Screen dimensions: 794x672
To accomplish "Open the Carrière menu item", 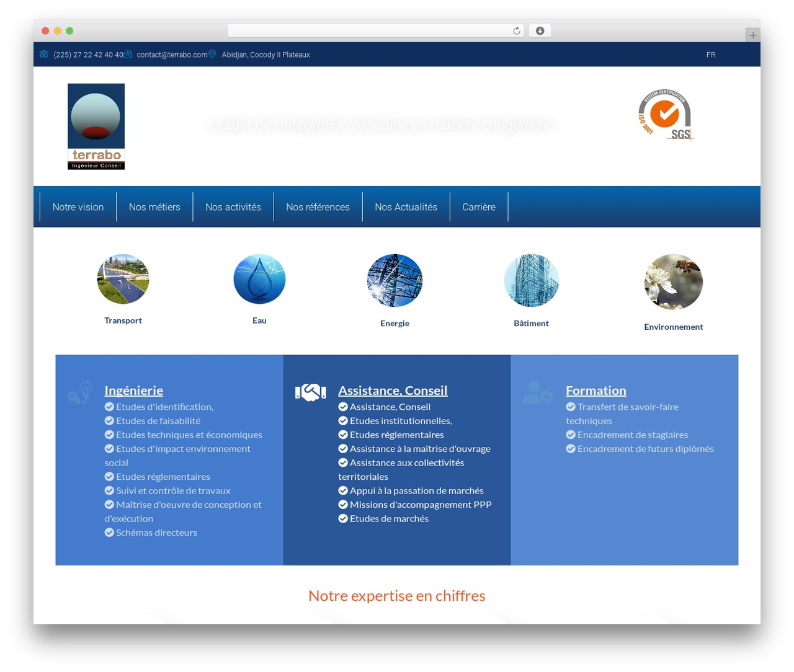I will (479, 207).
